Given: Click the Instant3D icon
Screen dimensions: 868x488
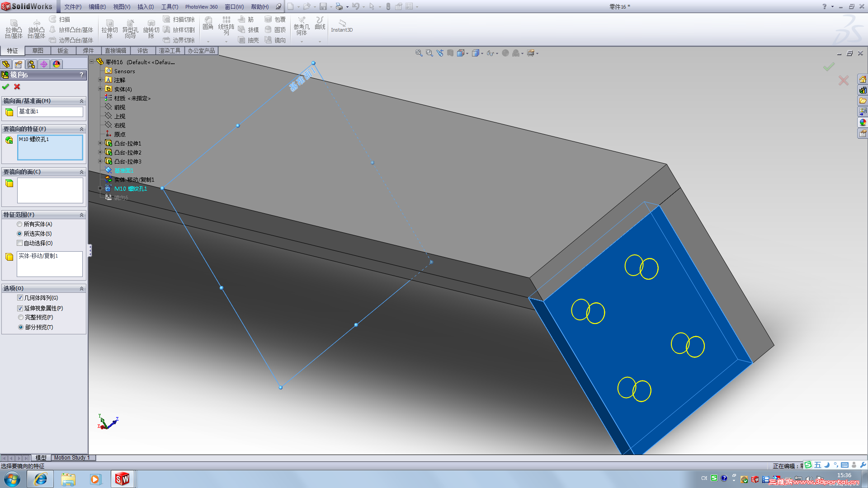Looking at the screenshot, I should pyautogui.click(x=342, y=26).
